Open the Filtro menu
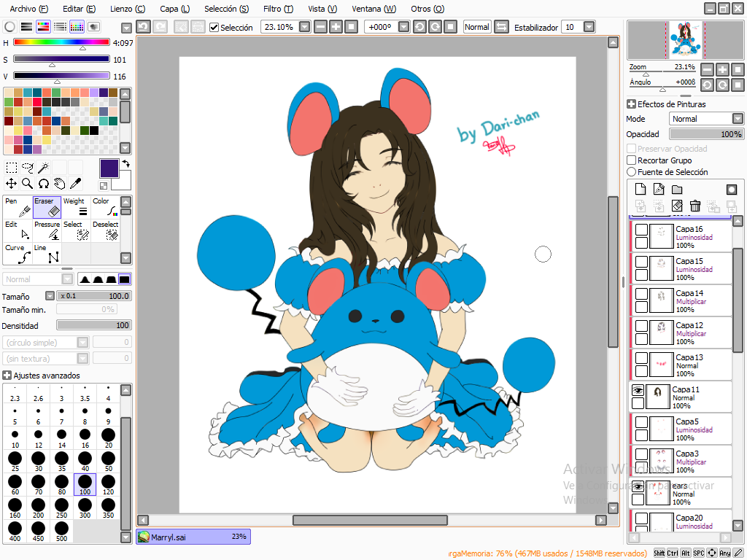The width and height of the screenshot is (747, 560). click(x=278, y=9)
